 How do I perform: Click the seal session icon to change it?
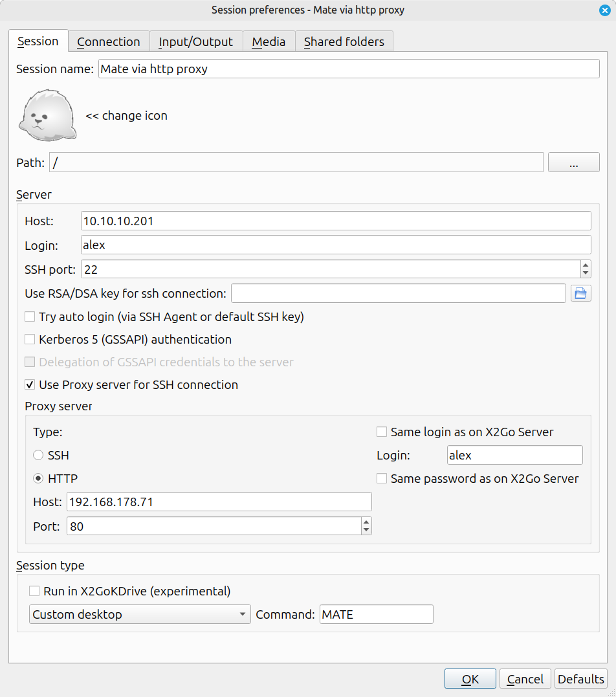point(47,116)
